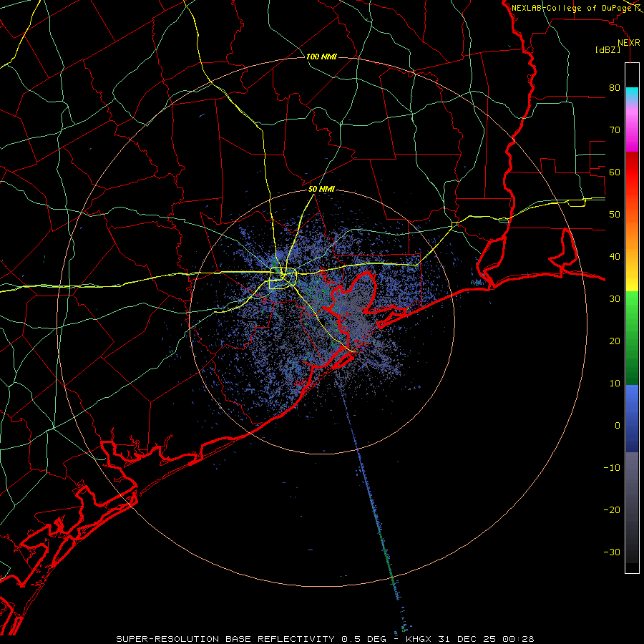Click the red segment of the color bar
This screenshot has height=644, width=644.
pyautogui.click(x=632, y=172)
